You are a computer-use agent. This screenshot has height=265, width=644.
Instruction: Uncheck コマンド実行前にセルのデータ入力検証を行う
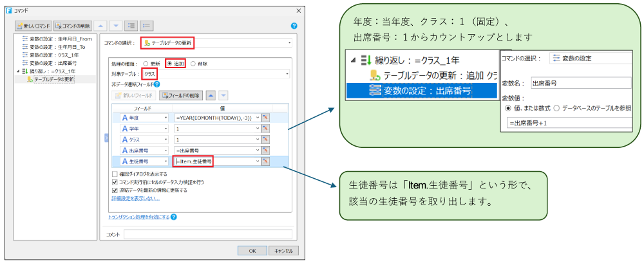pos(115,182)
